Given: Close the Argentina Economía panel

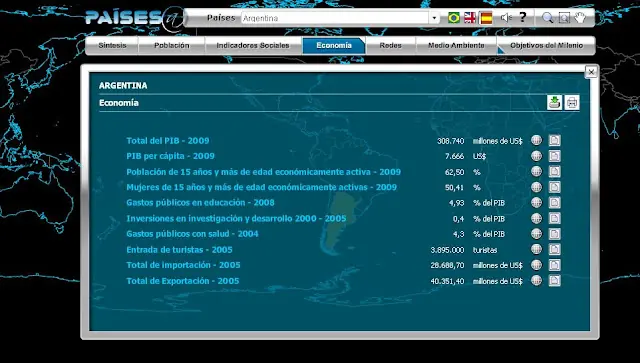Looking at the screenshot, I should pyautogui.click(x=591, y=72).
